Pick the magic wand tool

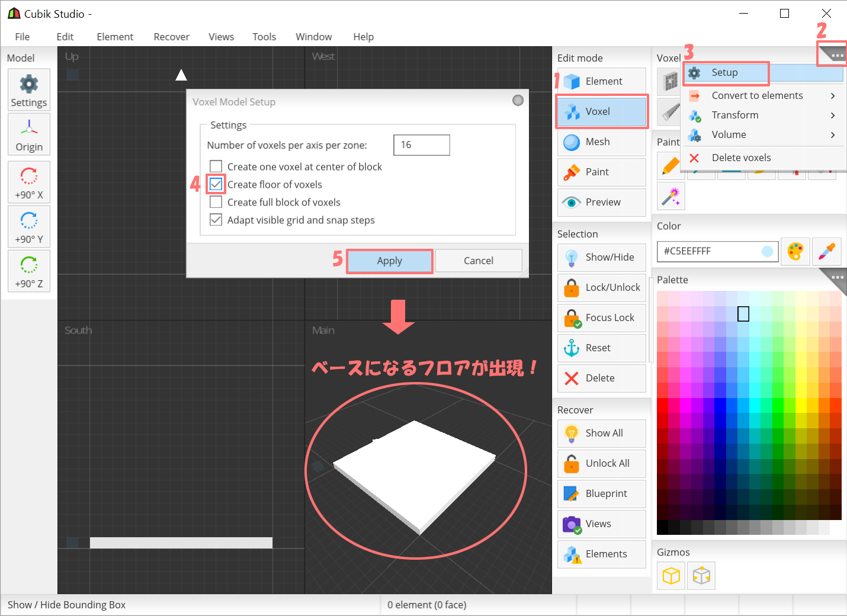(670, 196)
